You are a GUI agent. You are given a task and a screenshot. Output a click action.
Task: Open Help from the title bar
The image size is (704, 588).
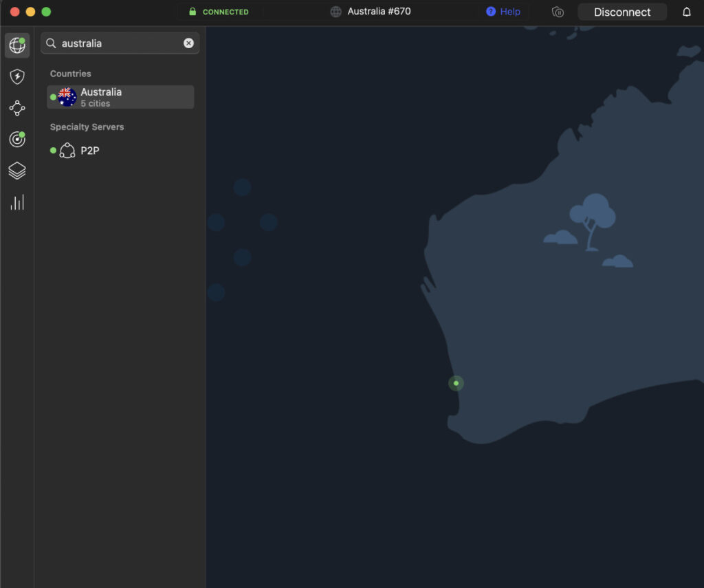pos(503,12)
